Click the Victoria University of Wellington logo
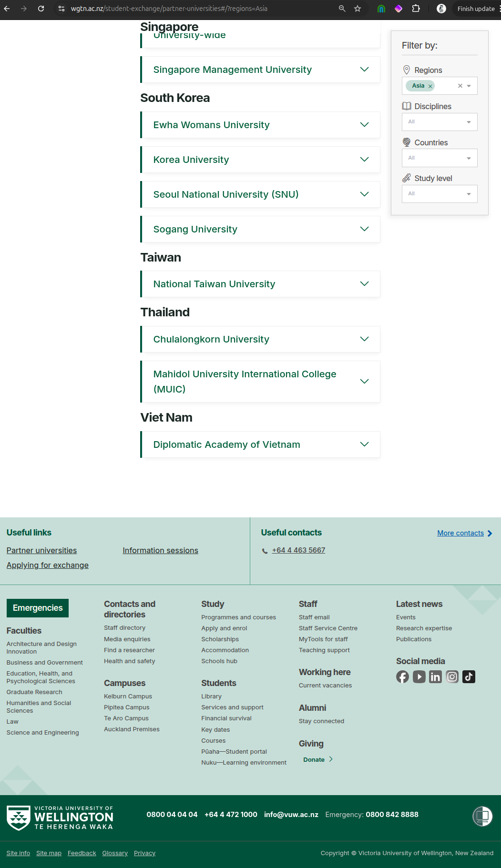The image size is (501, 868). coord(60,818)
